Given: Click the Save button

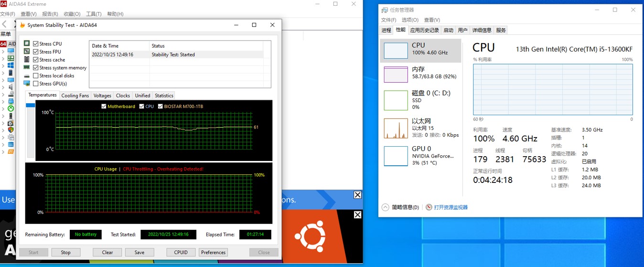Looking at the screenshot, I should 139,252.
